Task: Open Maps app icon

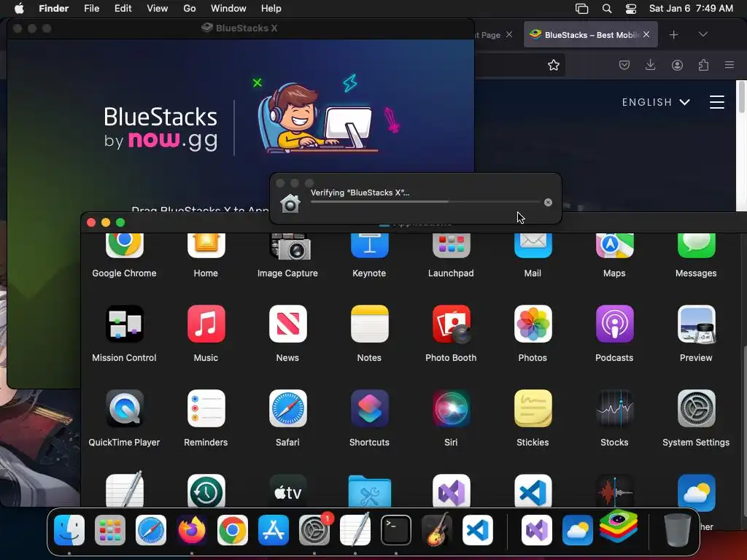Action: pos(614,246)
